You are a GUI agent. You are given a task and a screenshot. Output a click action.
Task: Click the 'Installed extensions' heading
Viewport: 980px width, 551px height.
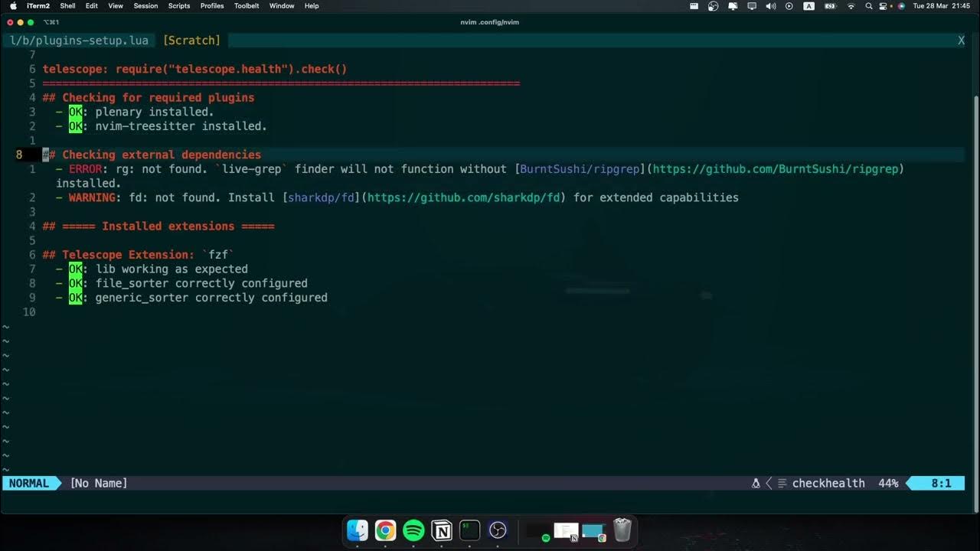tap(158, 227)
